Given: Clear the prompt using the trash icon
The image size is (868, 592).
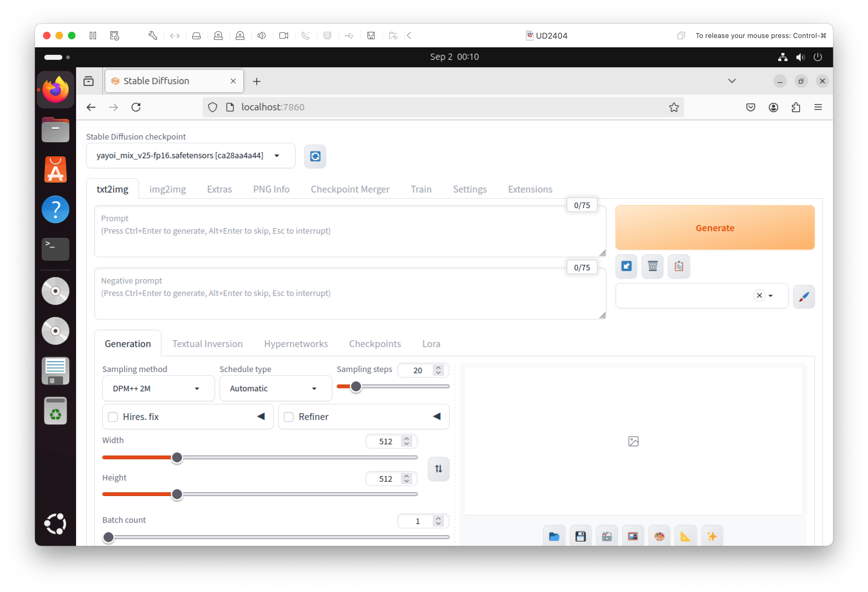Looking at the screenshot, I should coord(653,266).
